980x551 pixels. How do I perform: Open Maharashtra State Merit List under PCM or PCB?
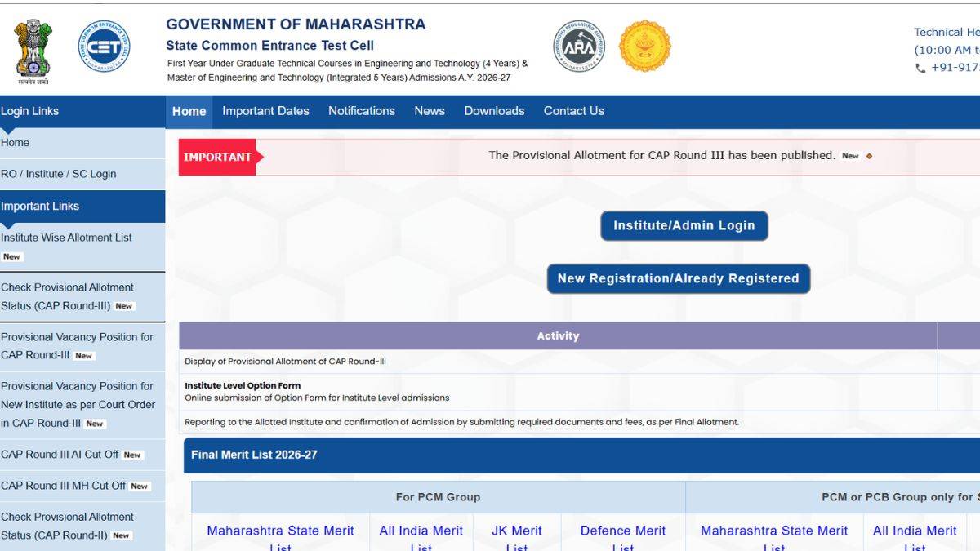tap(774, 538)
